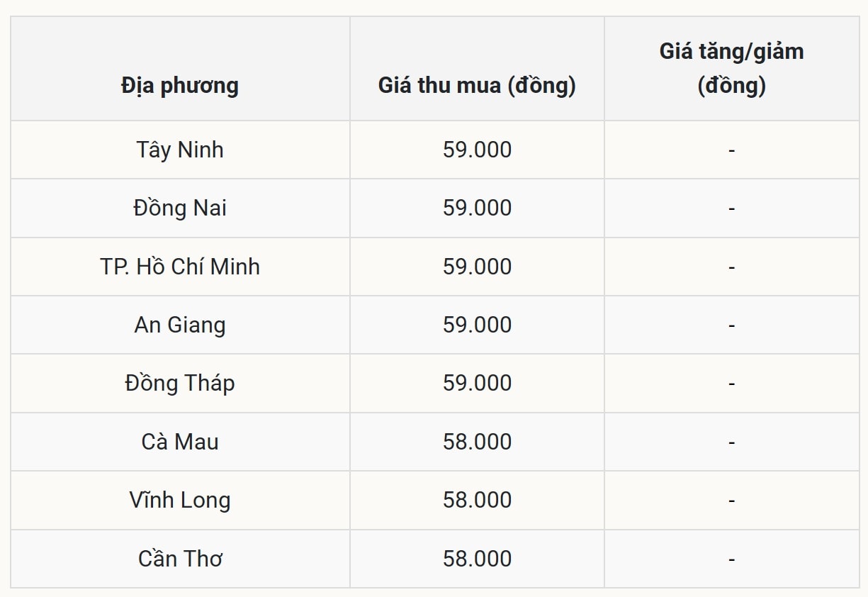868x597 pixels.
Task: Select the Cà Mau cell
Action: point(180,442)
